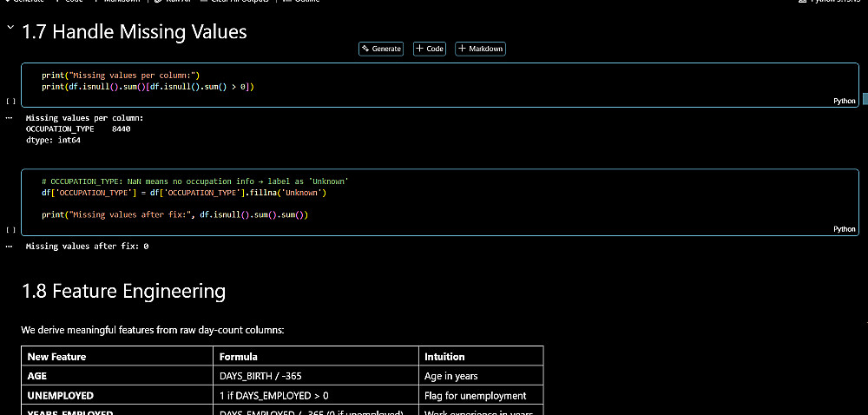Click the execution count brackets of the first cell
This screenshot has width=868, height=415.
pos(10,102)
